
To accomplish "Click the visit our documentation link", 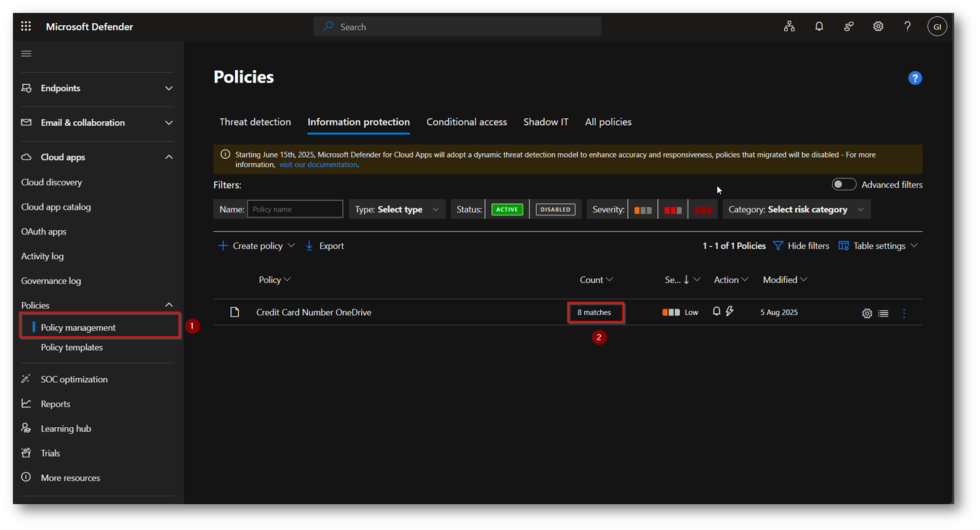I will pyautogui.click(x=318, y=165).
